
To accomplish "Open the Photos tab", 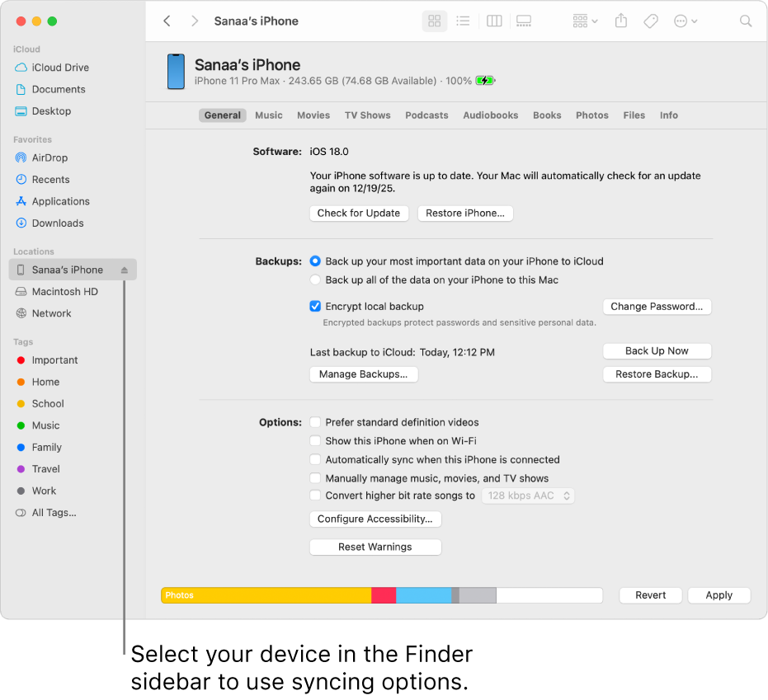I will pos(592,115).
